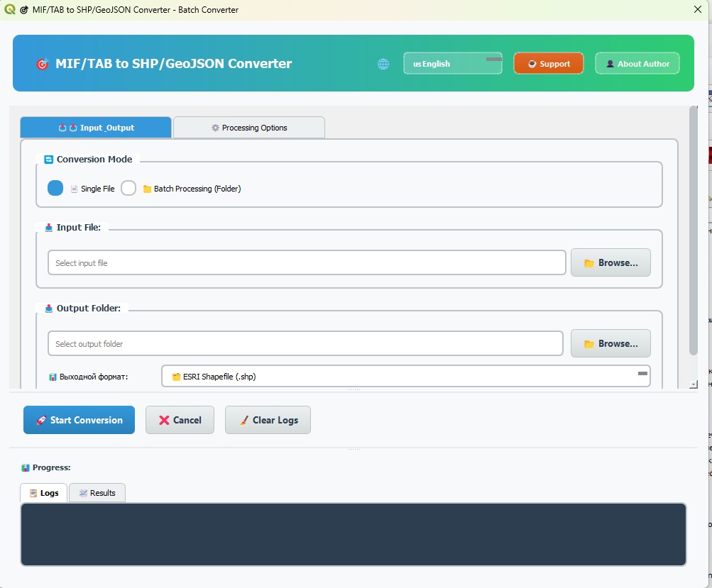
Task: Click the Cancel button
Action: tap(180, 420)
